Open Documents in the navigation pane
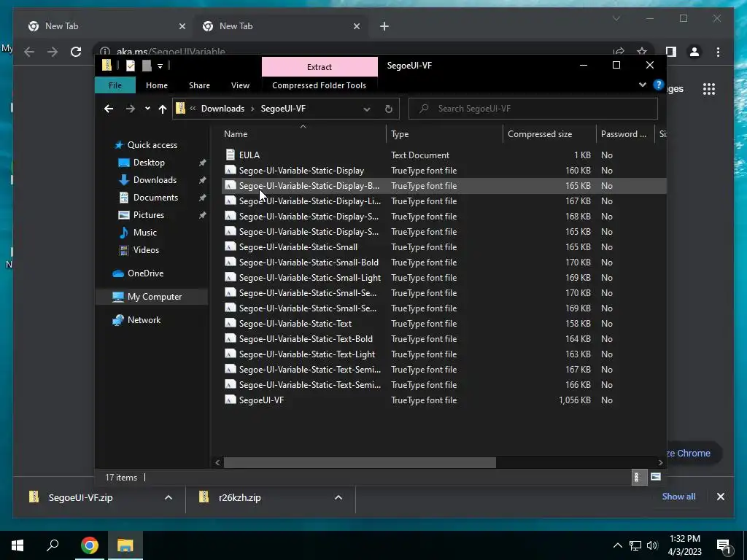 (155, 198)
